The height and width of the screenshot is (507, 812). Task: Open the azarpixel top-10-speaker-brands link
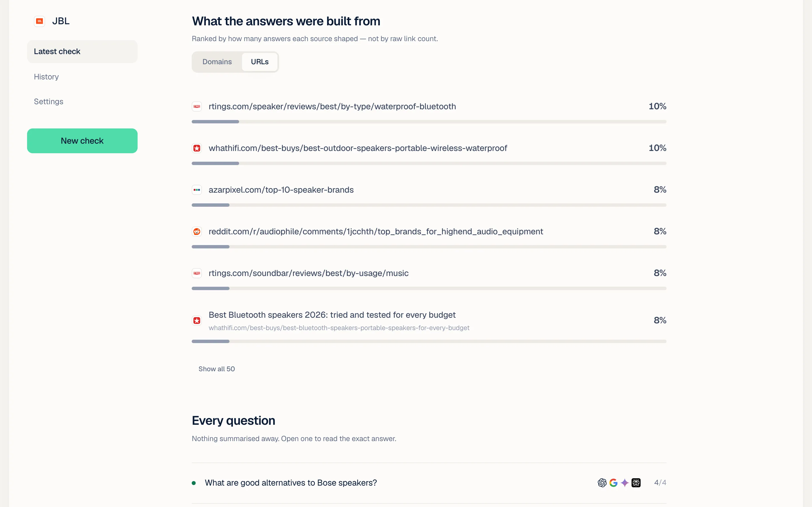[281, 190]
